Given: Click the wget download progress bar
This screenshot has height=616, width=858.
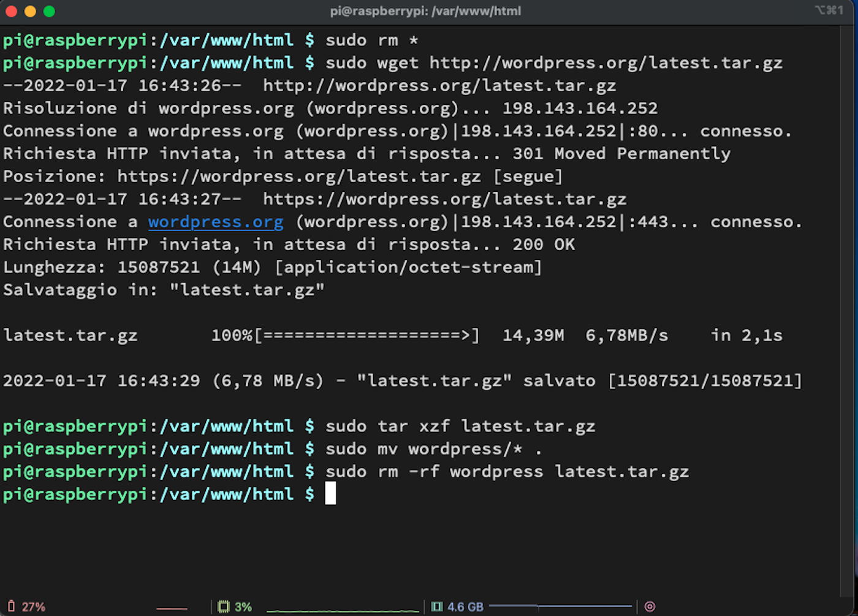Looking at the screenshot, I should (x=366, y=335).
